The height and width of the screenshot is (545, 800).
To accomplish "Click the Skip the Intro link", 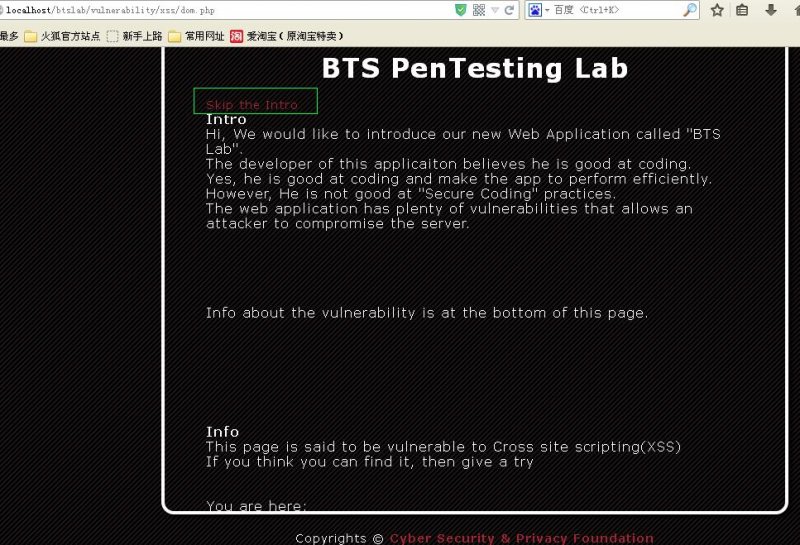I will point(252,105).
